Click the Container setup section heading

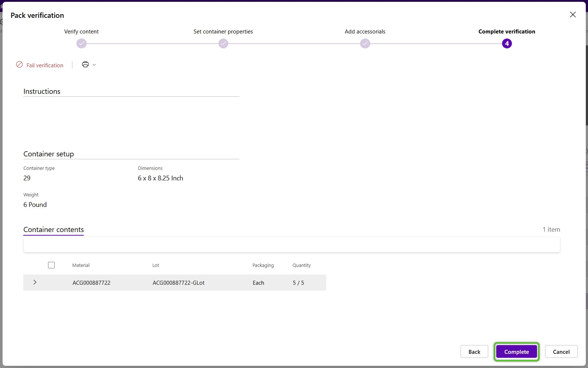(x=48, y=154)
